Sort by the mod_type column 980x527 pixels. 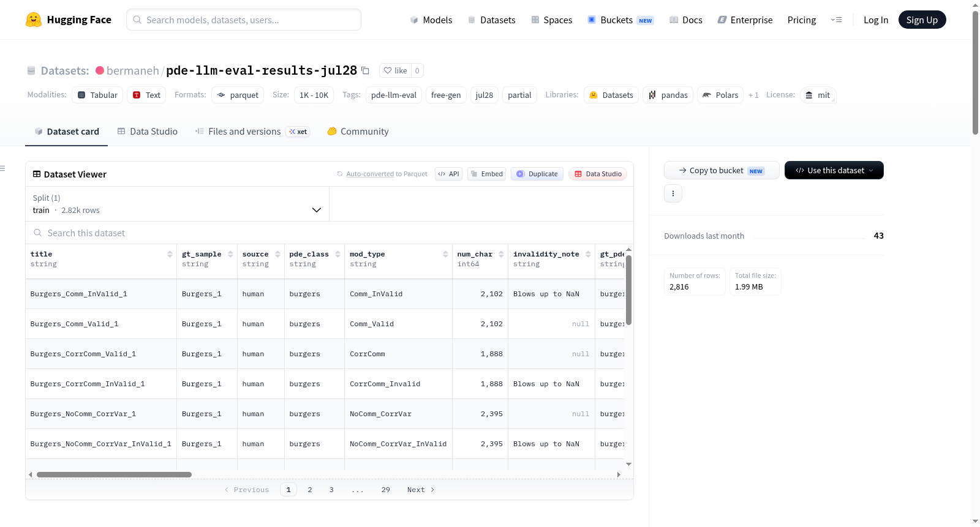tap(445, 254)
